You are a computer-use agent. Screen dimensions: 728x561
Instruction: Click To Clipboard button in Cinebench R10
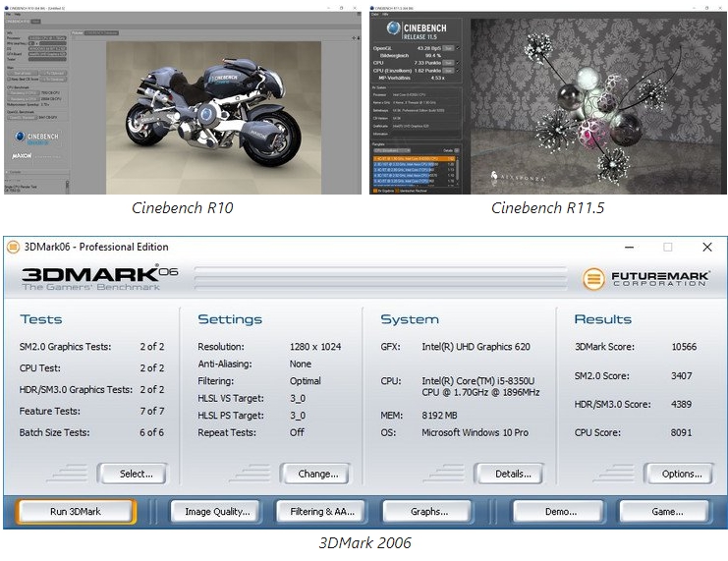(x=53, y=73)
